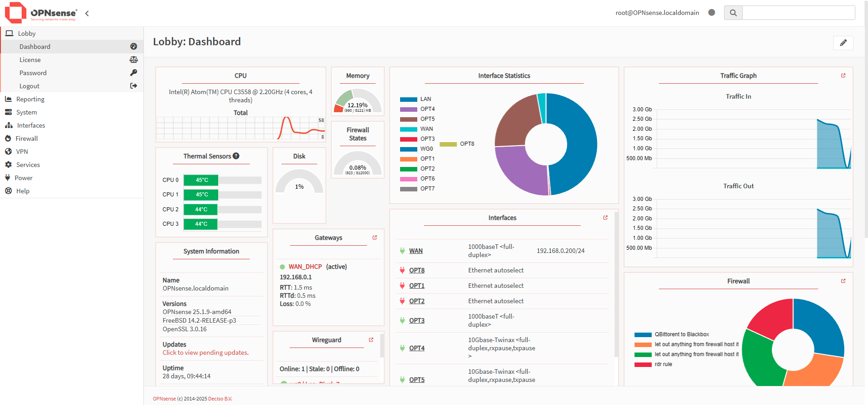Click Thermal Sensors help question icon

point(236,156)
